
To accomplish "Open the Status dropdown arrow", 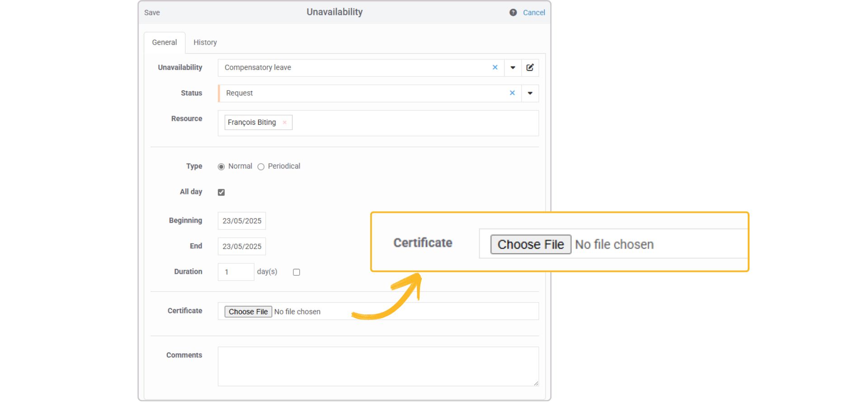I will pyautogui.click(x=530, y=93).
